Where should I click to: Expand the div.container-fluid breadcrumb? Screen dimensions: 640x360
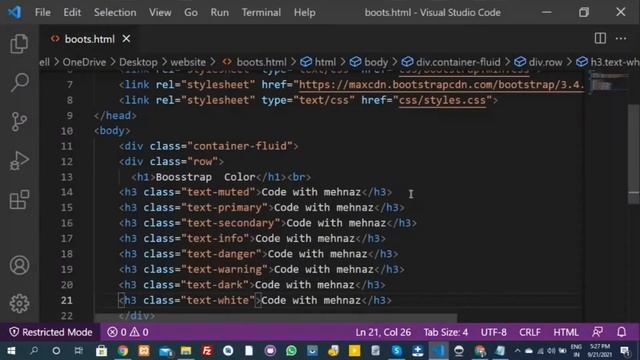(451, 62)
